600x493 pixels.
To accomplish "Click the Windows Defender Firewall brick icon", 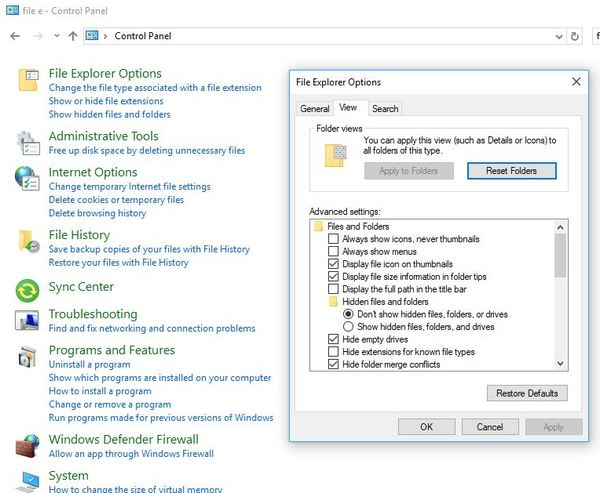I will pyautogui.click(x=28, y=446).
